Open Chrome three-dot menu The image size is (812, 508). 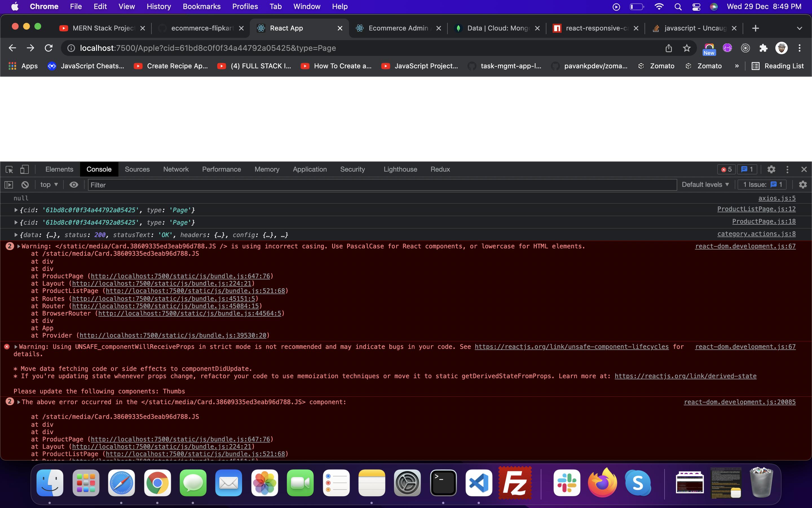(800, 48)
